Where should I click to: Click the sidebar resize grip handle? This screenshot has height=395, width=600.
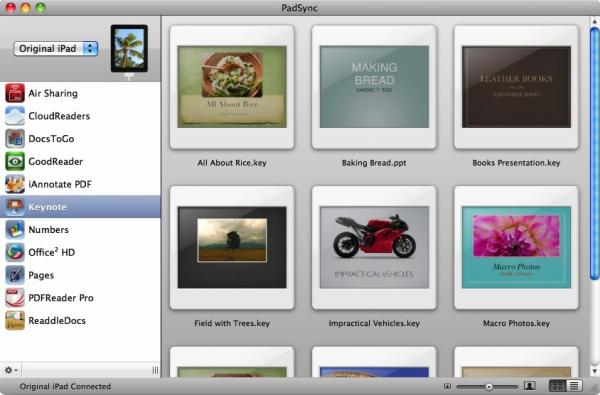tap(155, 370)
